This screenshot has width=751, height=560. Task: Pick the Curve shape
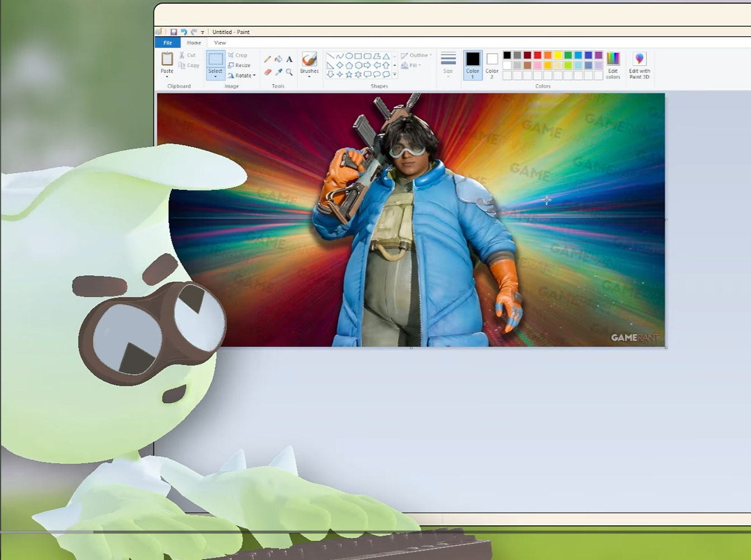point(340,56)
